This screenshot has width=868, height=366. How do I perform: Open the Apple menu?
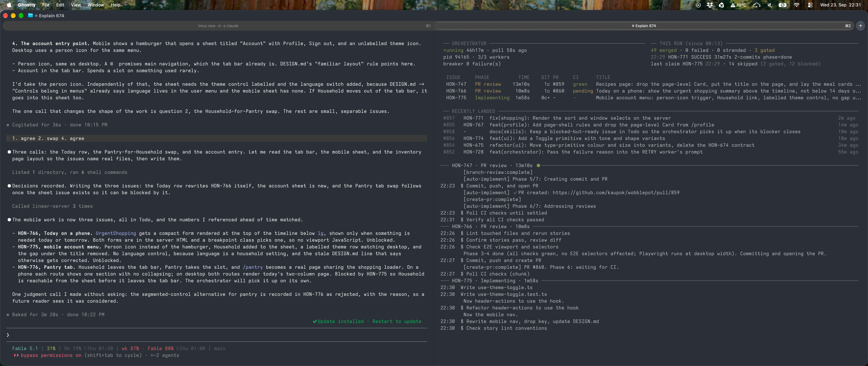[x=9, y=5]
